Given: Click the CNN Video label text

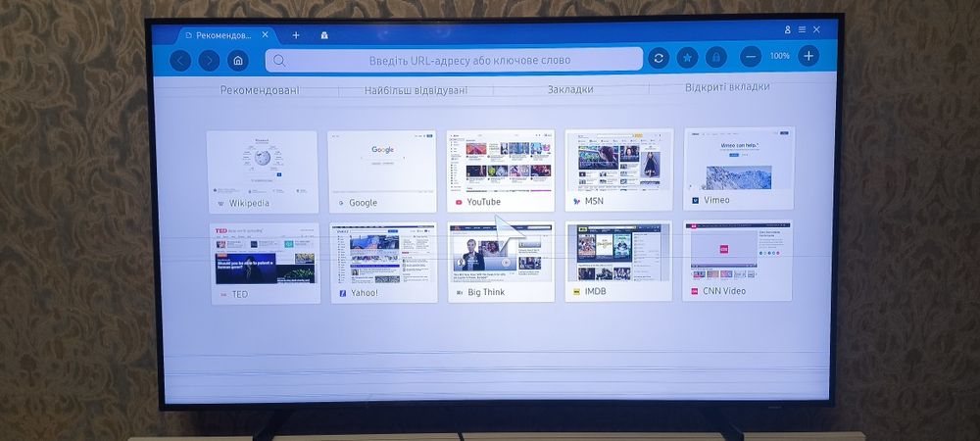Looking at the screenshot, I should (x=724, y=291).
